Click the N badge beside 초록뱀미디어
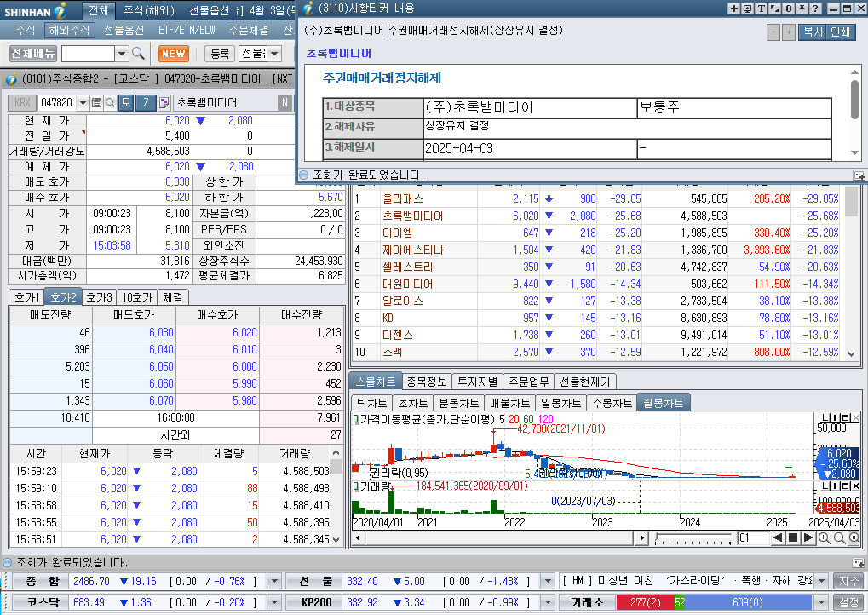The width and height of the screenshot is (868, 615). click(285, 102)
